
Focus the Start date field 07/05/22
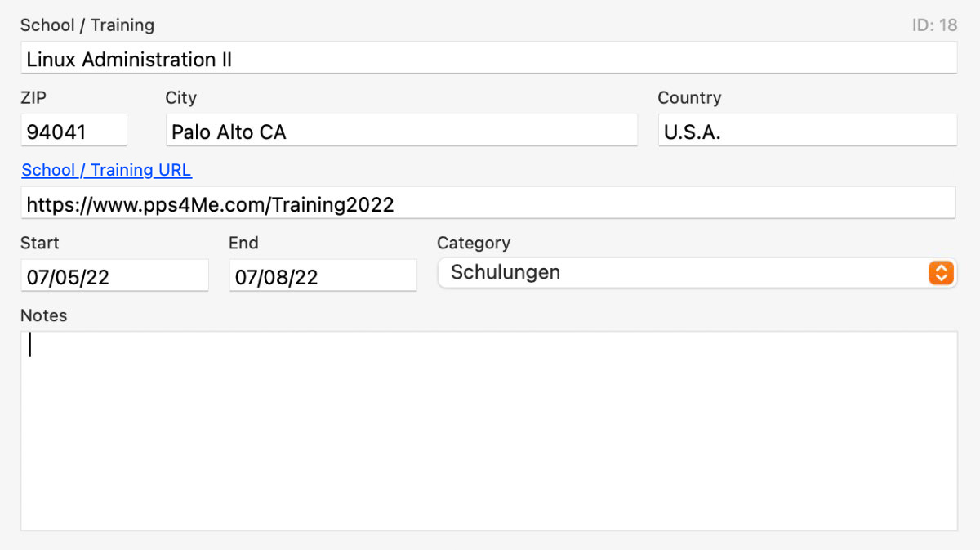tap(114, 277)
